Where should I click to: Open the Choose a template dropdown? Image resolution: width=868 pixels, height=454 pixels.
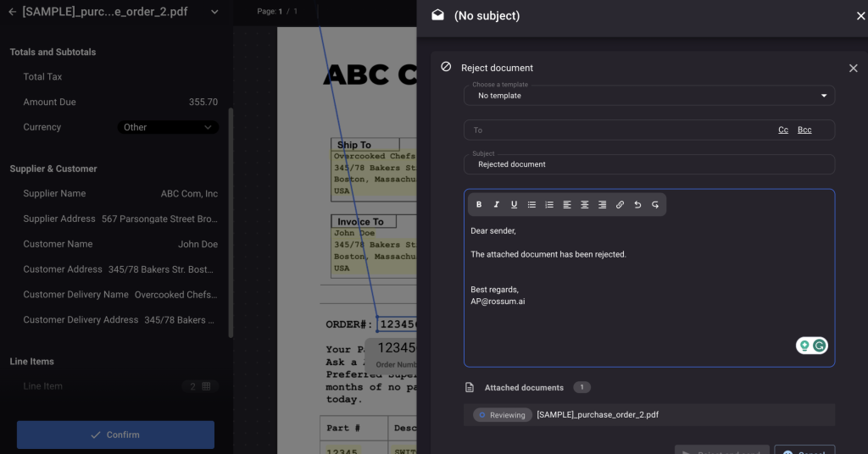click(x=648, y=96)
